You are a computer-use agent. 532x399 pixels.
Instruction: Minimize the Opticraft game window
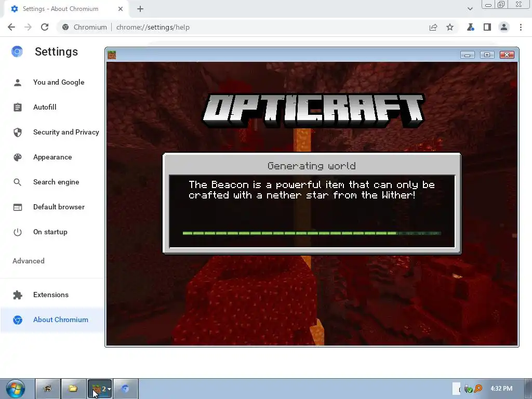click(x=467, y=55)
